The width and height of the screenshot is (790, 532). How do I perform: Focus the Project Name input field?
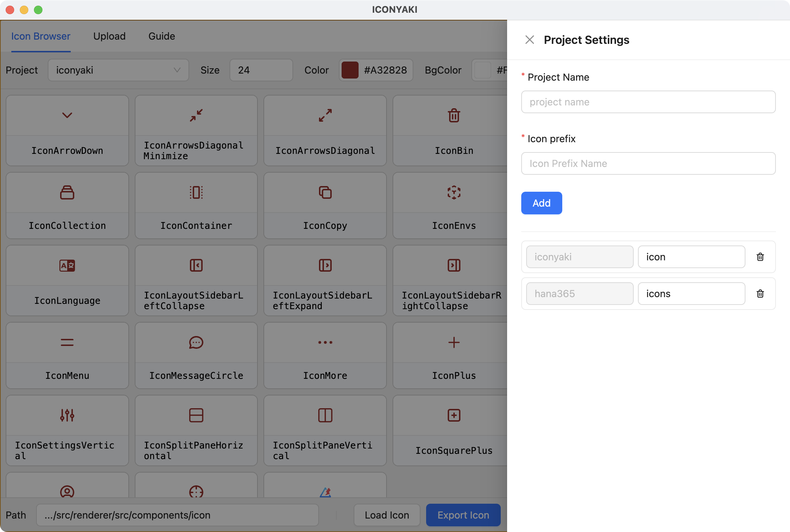[x=648, y=102]
